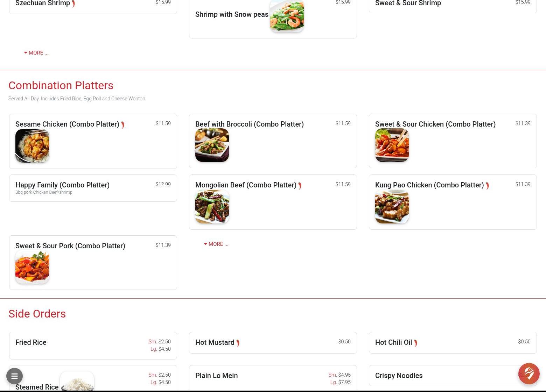Image resolution: width=546 pixels, height=392 pixels.
Task: Choose Mongolian Beef (Combo Platter) title
Action: tap(246, 185)
